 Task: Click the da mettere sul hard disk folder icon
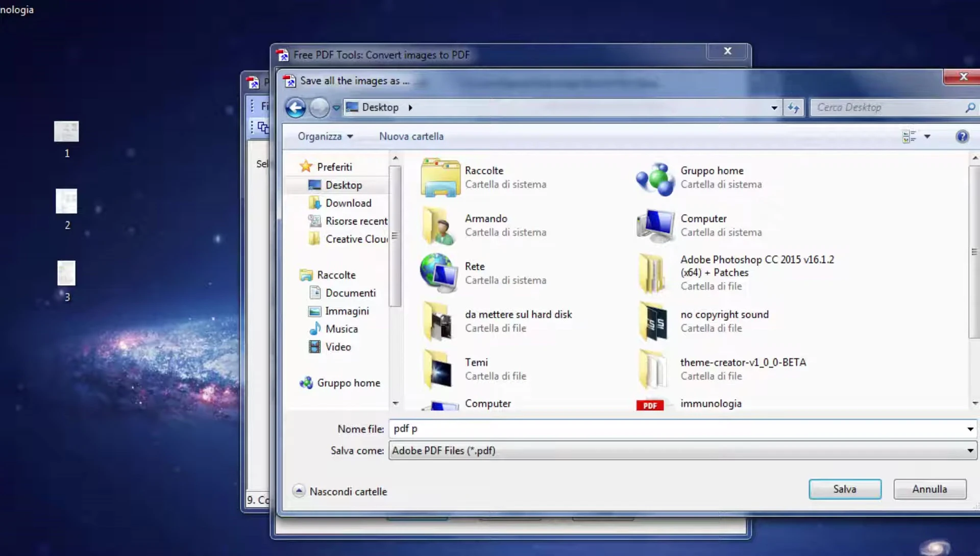click(438, 321)
